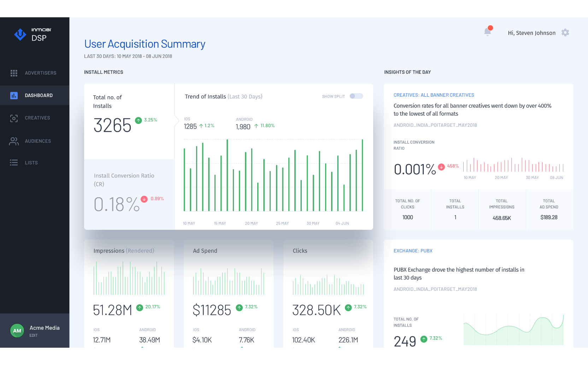Screen dimensions: 588x365
Task: Open settings via the gear icon
Action: [x=565, y=33]
